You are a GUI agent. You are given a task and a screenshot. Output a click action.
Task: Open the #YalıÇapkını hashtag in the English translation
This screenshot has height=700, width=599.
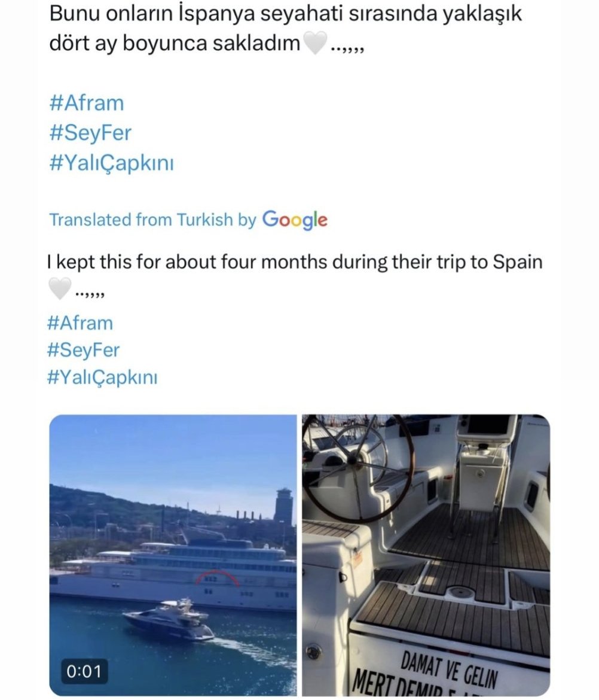coord(102,378)
